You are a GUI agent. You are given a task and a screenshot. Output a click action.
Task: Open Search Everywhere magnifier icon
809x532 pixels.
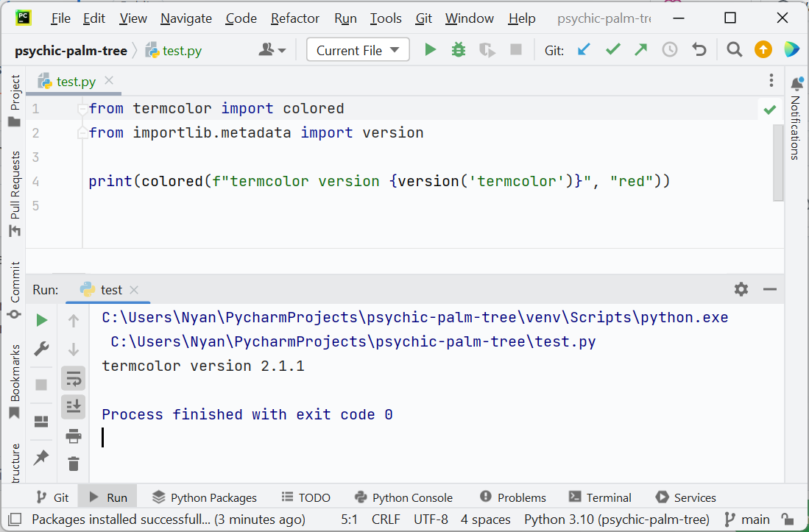pos(734,49)
